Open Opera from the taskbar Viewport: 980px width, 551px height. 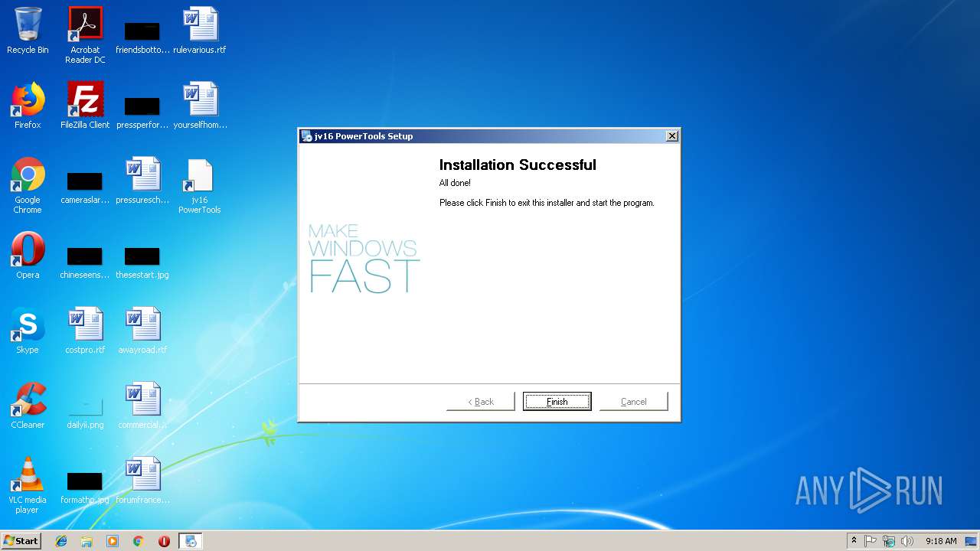click(x=164, y=541)
